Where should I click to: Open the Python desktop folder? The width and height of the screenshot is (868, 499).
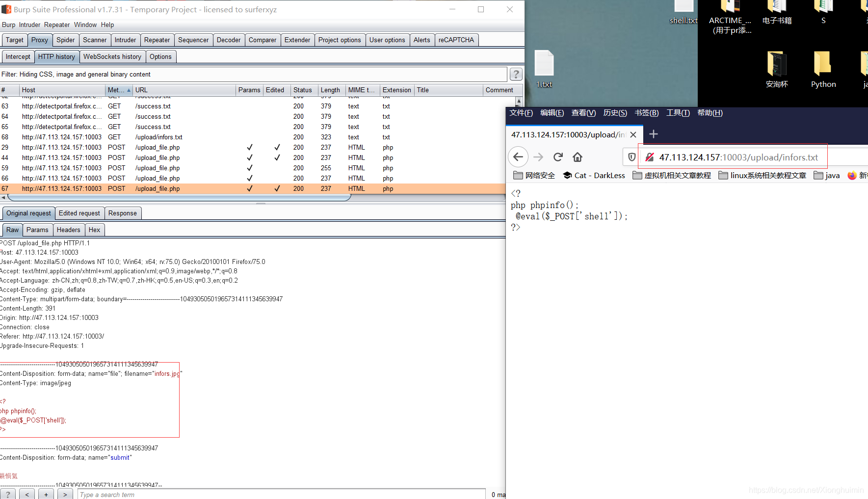tap(823, 69)
